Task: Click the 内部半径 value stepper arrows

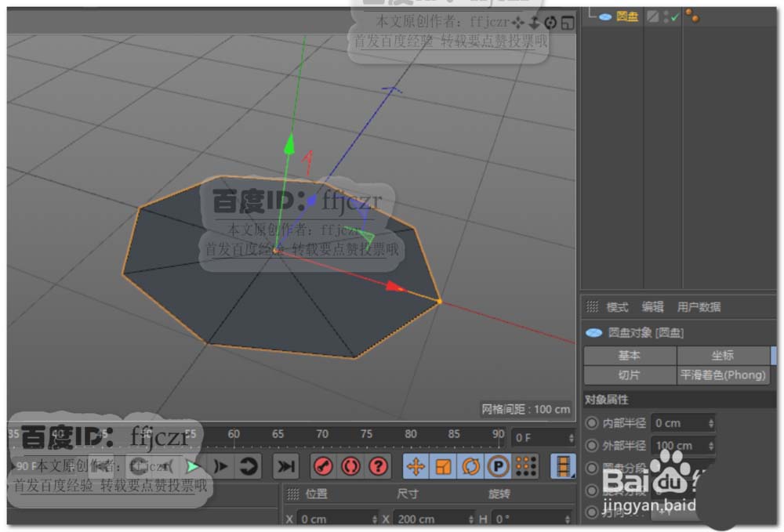Action: point(711,423)
